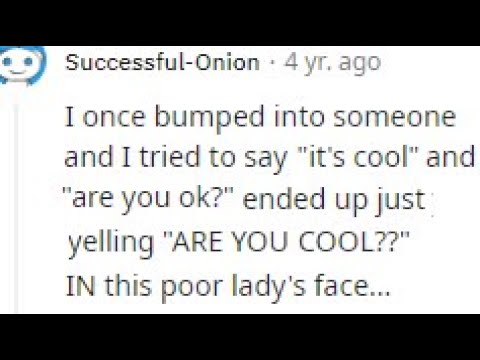This screenshot has height=360, width=480.
Task: Click the shouted text "ARE YOU COOL??"
Action: tap(285, 241)
